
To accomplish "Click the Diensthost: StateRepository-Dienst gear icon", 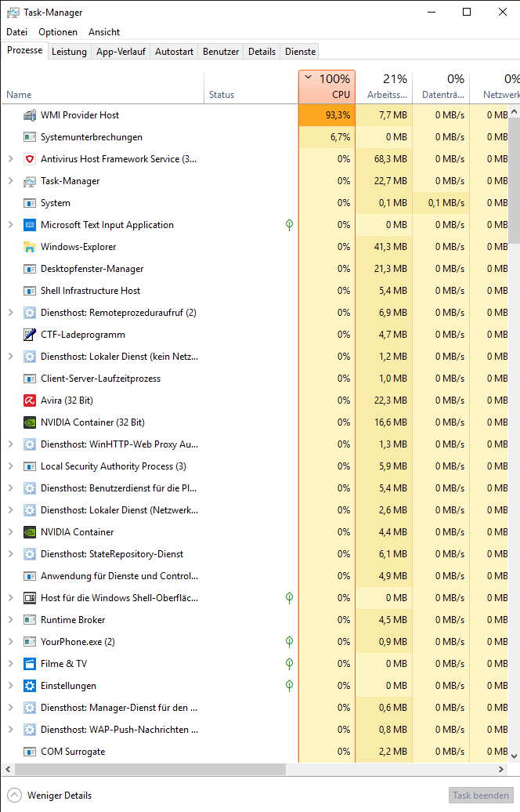I will coord(30,554).
